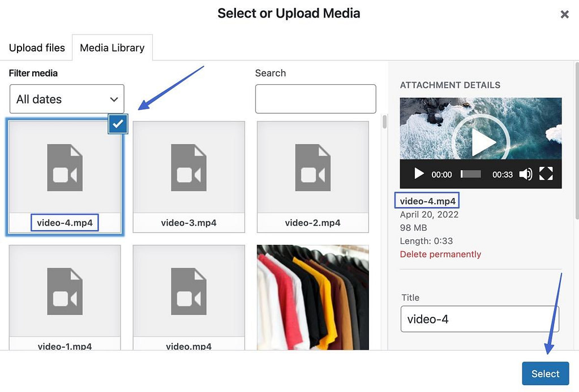Click inside the Search input field
Image resolution: width=579 pixels, height=392 pixels.
coord(315,98)
